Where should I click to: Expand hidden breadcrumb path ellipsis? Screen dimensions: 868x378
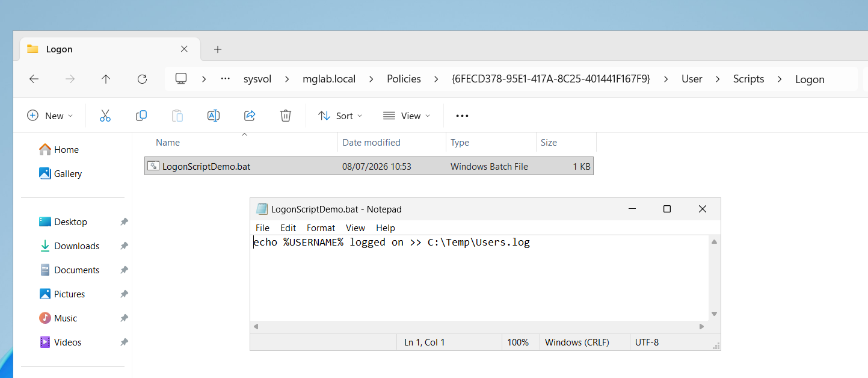click(226, 79)
